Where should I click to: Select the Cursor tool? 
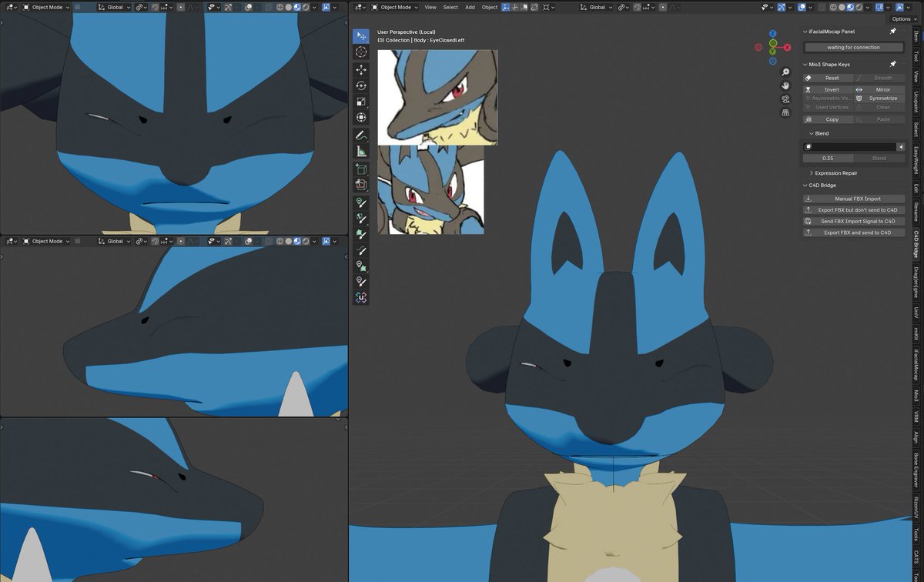point(361,52)
